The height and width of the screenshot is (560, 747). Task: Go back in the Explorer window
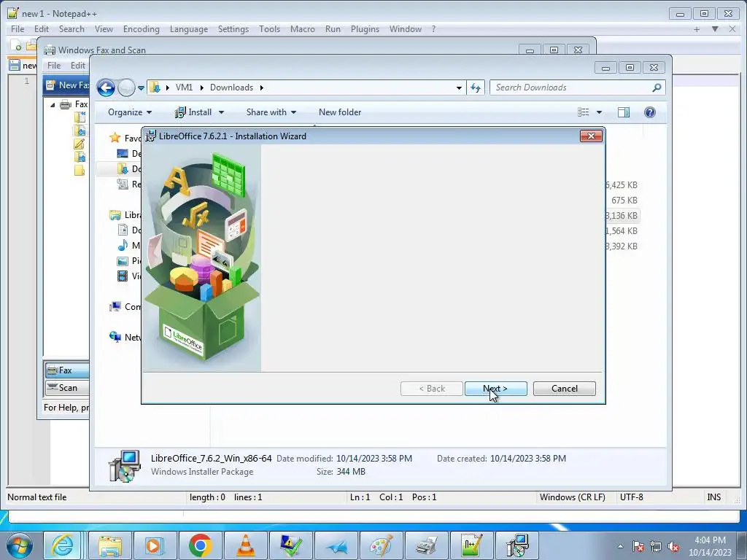[x=106, y=87]
